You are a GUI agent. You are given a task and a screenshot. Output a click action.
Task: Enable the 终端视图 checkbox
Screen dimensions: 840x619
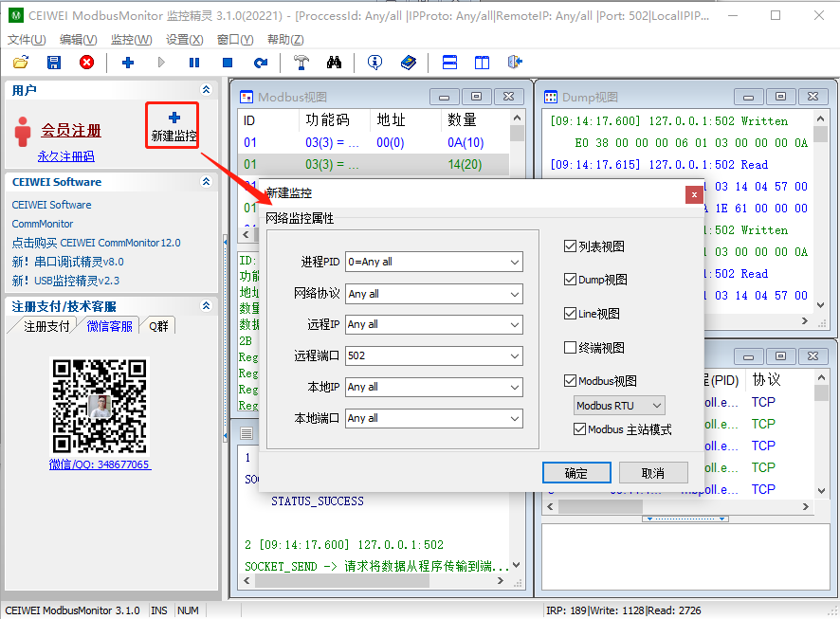tap(570, 348)
